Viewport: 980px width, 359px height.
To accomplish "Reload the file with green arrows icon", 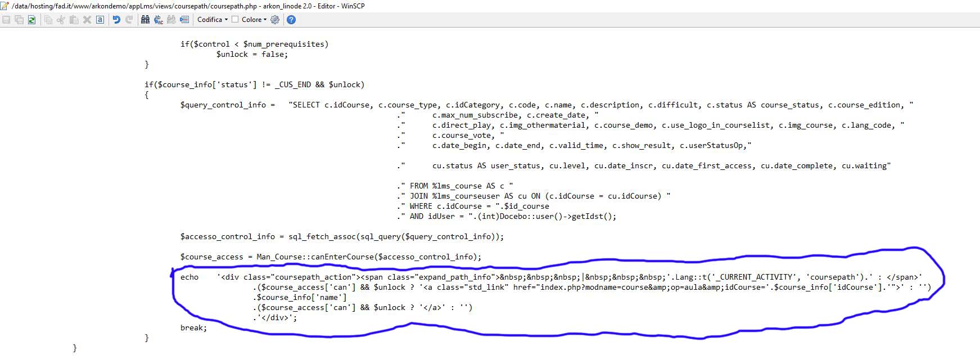I will 31,20.
